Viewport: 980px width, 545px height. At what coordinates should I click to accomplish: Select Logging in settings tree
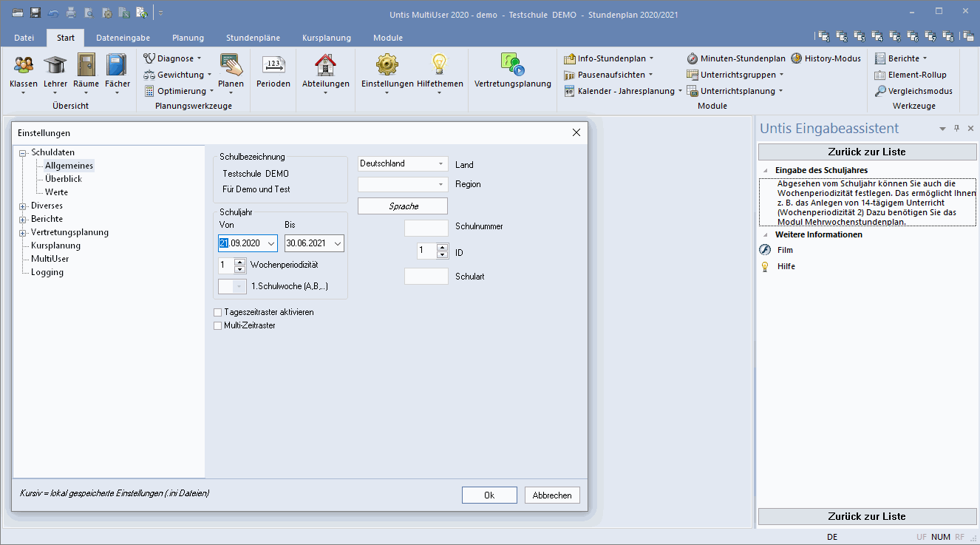click(x=47, y=272)
